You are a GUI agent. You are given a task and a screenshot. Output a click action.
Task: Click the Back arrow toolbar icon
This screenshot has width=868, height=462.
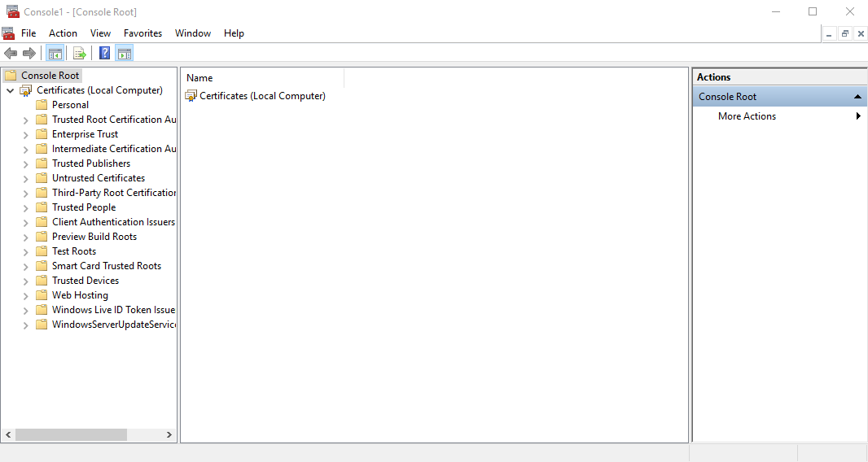[11, 54]
